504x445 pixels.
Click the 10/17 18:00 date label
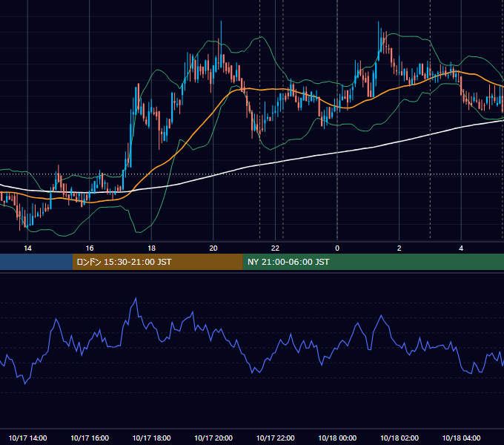coord(151,438)
